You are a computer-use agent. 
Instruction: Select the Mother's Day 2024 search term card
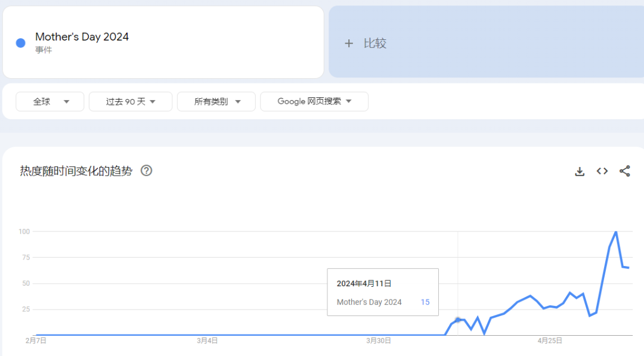(163, 41)
